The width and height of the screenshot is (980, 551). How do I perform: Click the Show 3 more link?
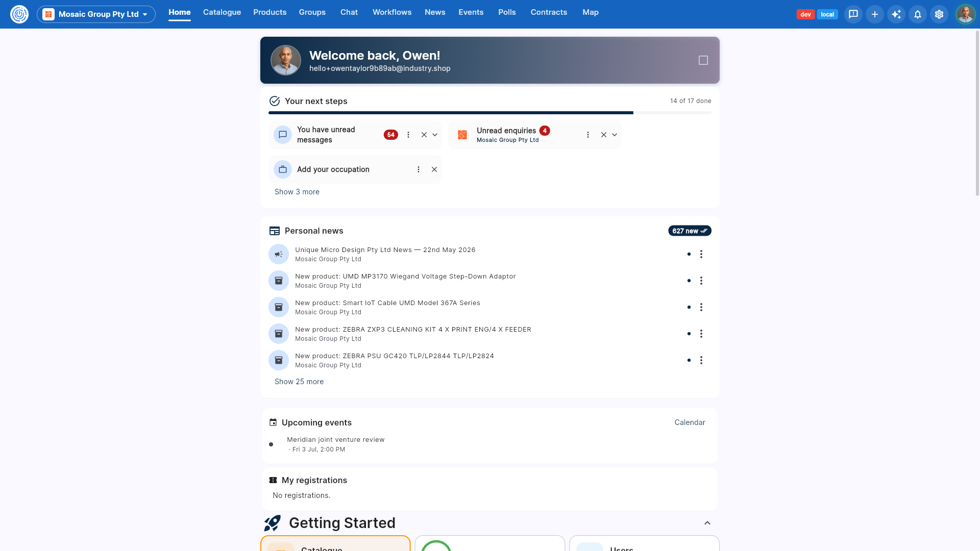tap(297, 192)
